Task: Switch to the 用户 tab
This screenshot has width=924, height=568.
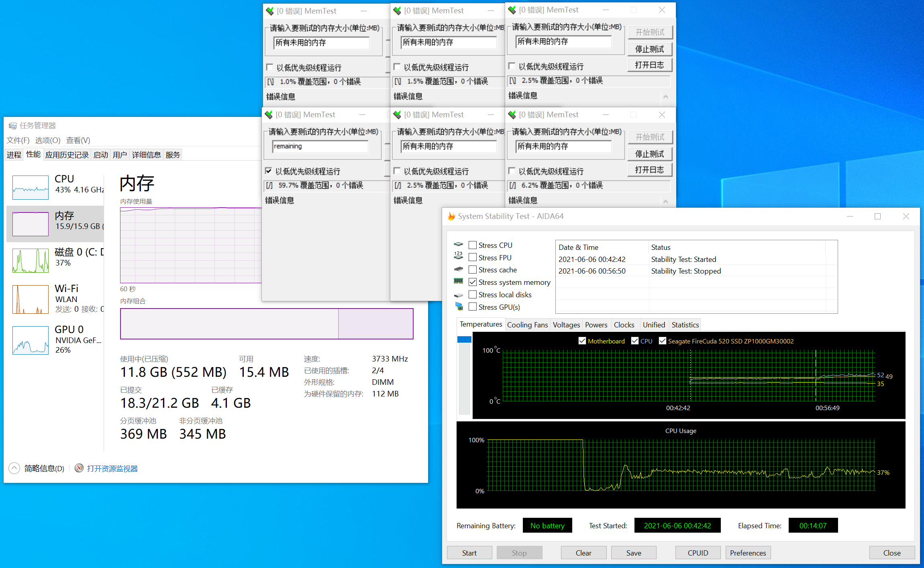Action: click(x=120, y=155)
